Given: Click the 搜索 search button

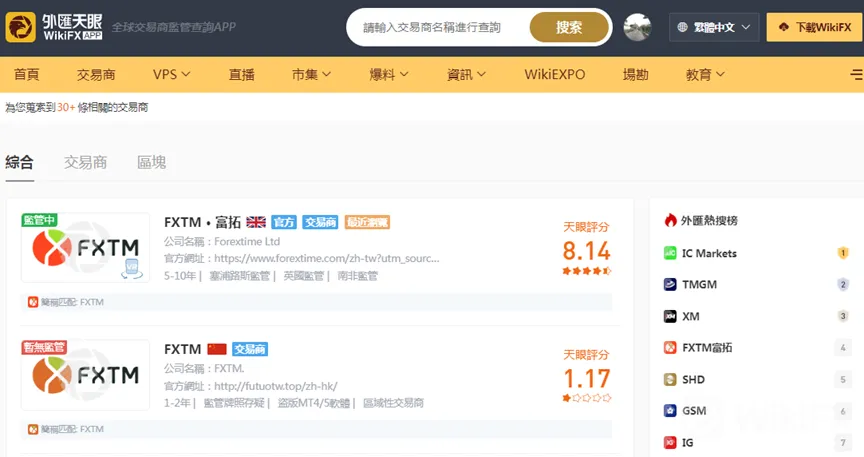Looking at the screenshot, I should coord(569,27).
